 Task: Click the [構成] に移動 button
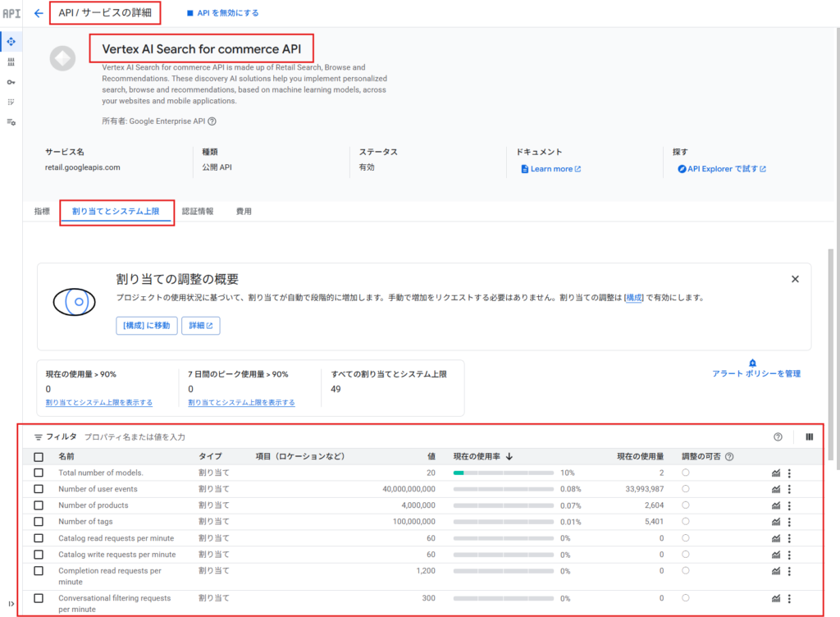[146, 325]
